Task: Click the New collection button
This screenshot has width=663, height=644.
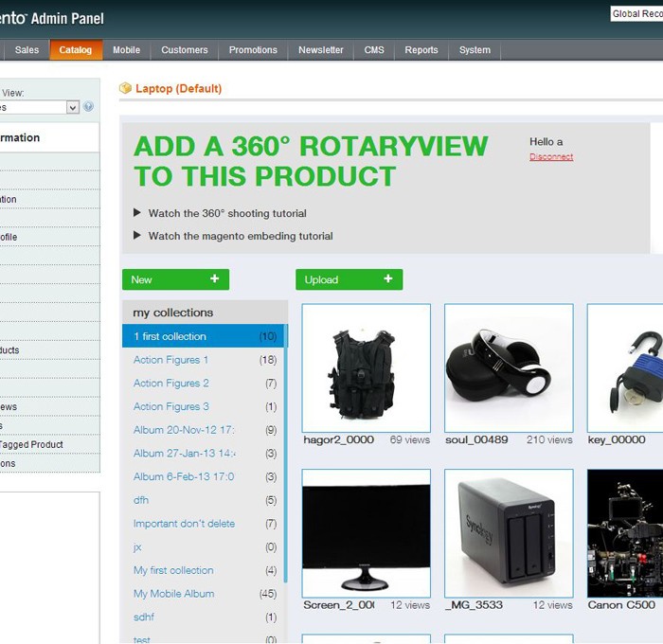Action: click(175, 279)
